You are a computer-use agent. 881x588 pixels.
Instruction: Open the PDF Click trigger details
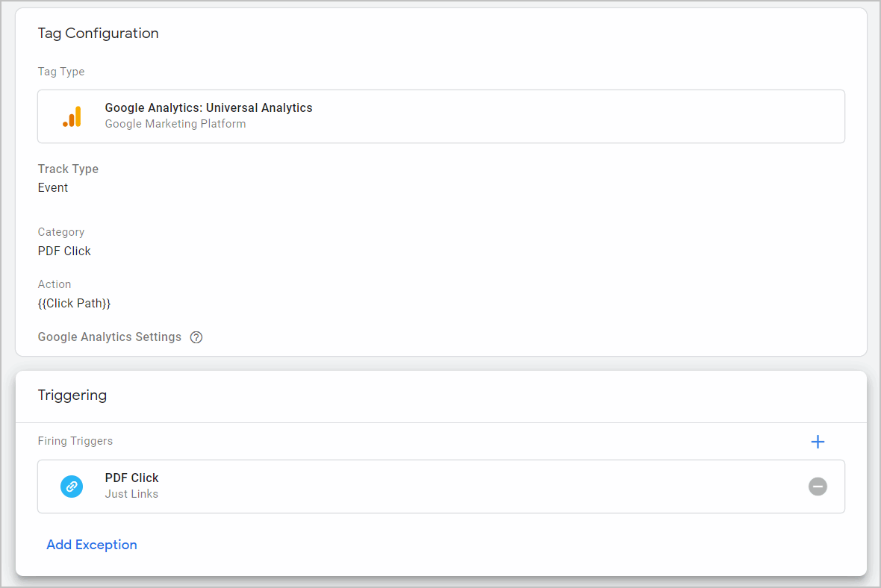pyautogui.click(x=131, y=478)
